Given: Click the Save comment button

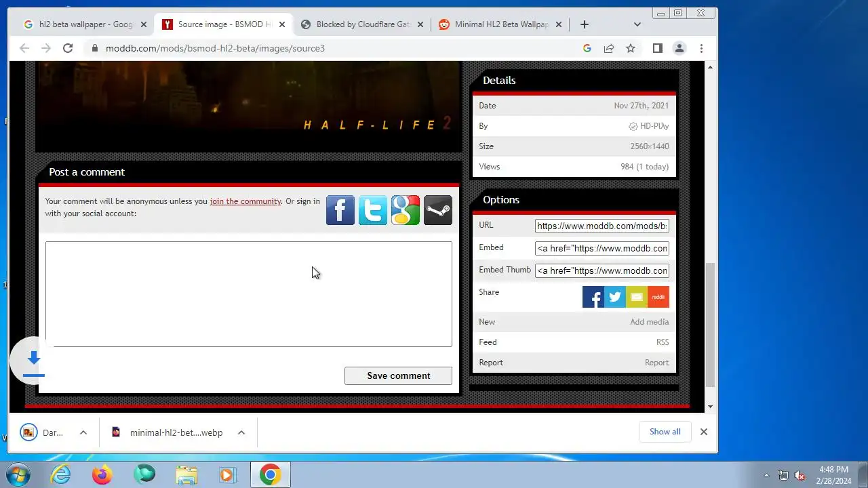Looking at the screenshot, I should (x=398, y=375).
